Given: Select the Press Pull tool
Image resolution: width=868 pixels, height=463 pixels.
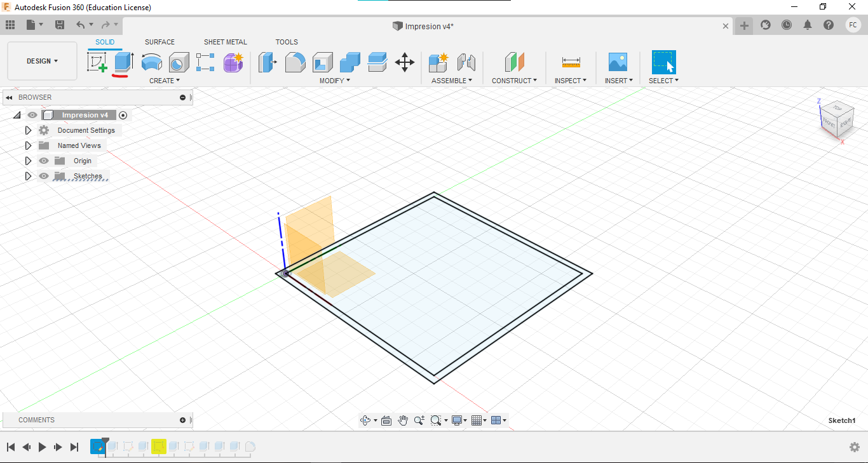Looking at the screenshot, I should click(x=268, y=62).
